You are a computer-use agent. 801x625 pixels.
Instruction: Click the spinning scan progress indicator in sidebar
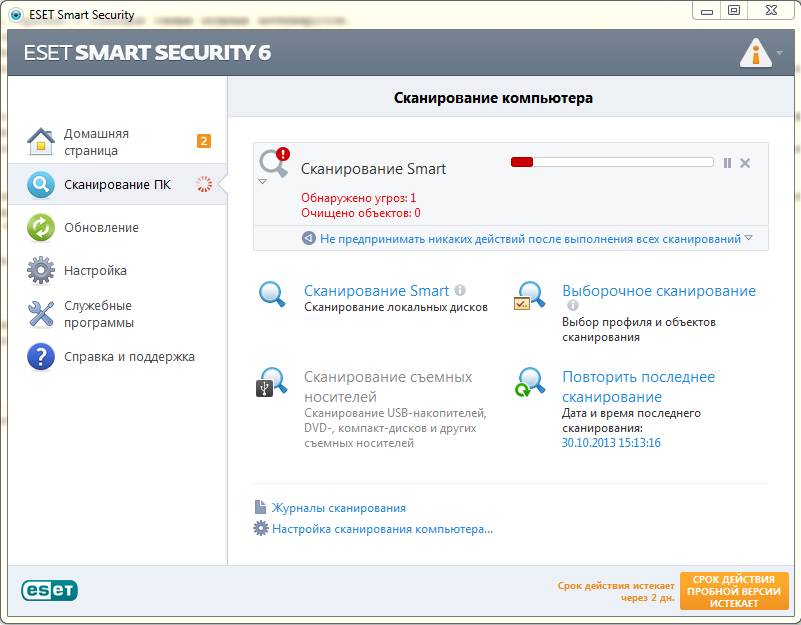pos(204,184)
